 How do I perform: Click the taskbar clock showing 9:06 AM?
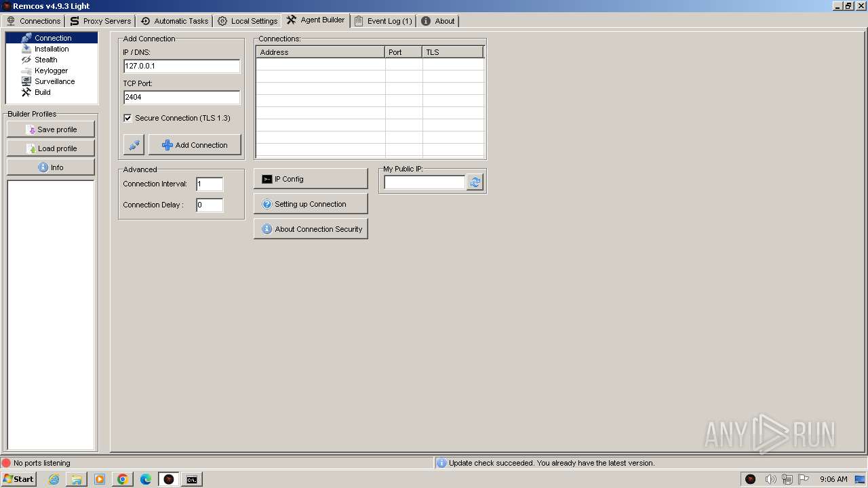point(833,479)
